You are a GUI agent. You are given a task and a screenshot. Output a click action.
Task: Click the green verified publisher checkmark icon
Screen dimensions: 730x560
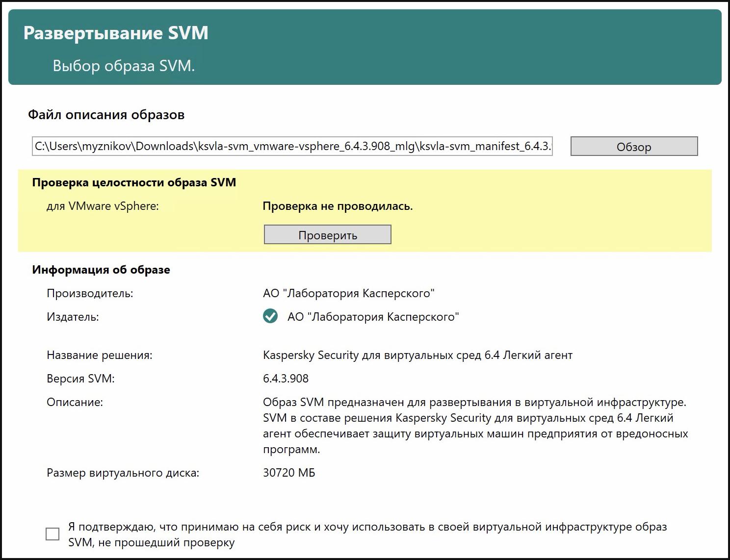pyautogui.click(x=270, y=316)
